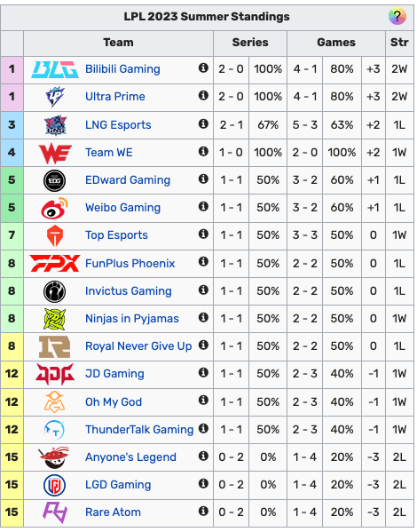Open Anyone's Legend team link
This screenshot has height=532, width=417.
130,457
